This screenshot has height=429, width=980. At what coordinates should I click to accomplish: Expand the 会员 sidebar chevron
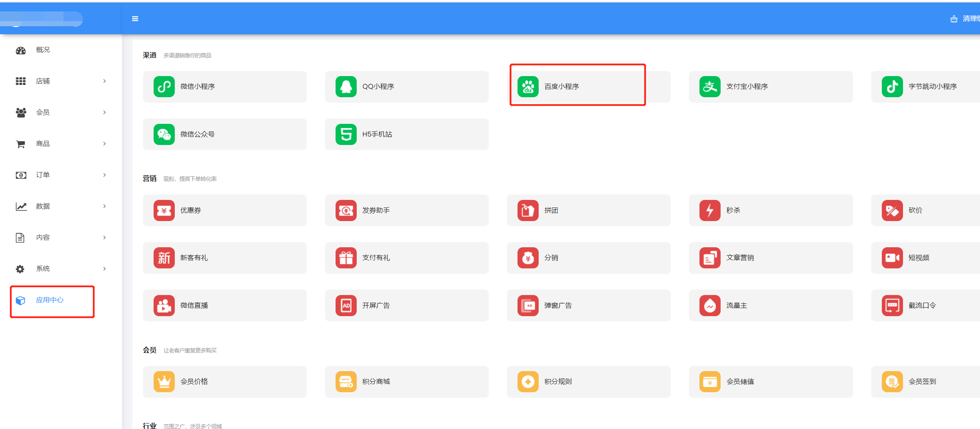point(105,112)
